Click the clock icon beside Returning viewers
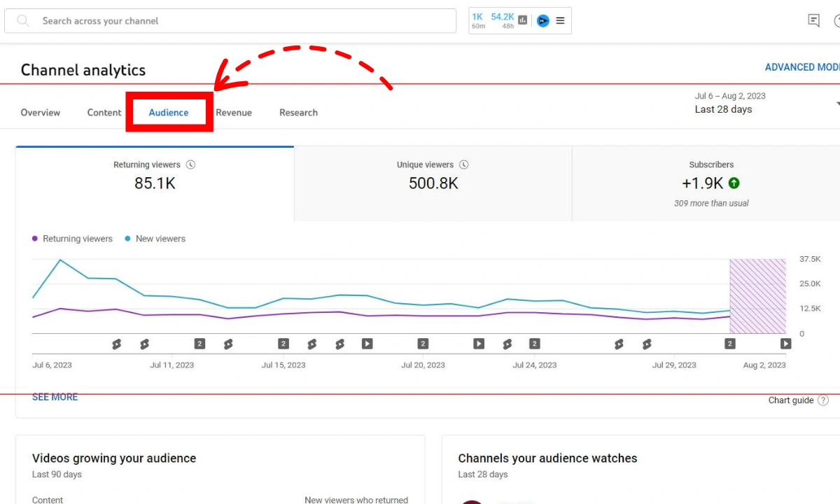 [x=190, y=165]
